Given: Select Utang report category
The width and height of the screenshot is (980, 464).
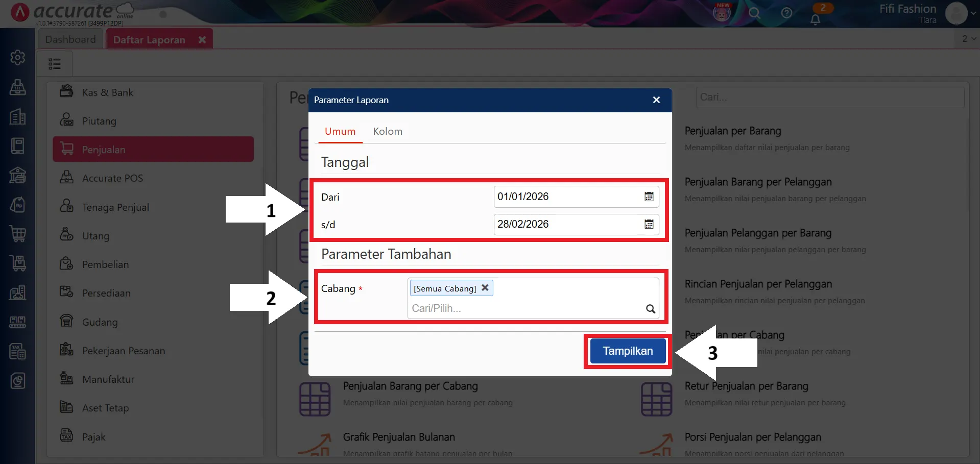Looking at the screenshot, I should point(153,236).
